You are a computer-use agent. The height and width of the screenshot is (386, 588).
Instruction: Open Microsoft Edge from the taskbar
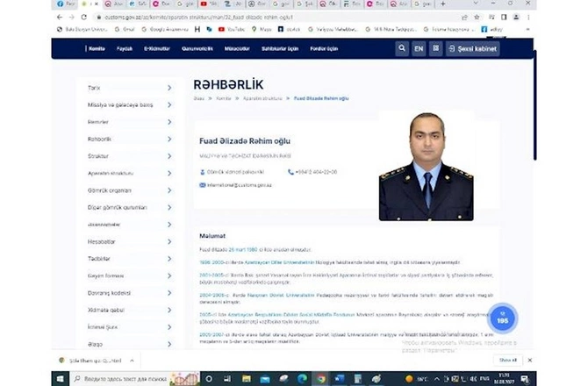click(302, 379)
